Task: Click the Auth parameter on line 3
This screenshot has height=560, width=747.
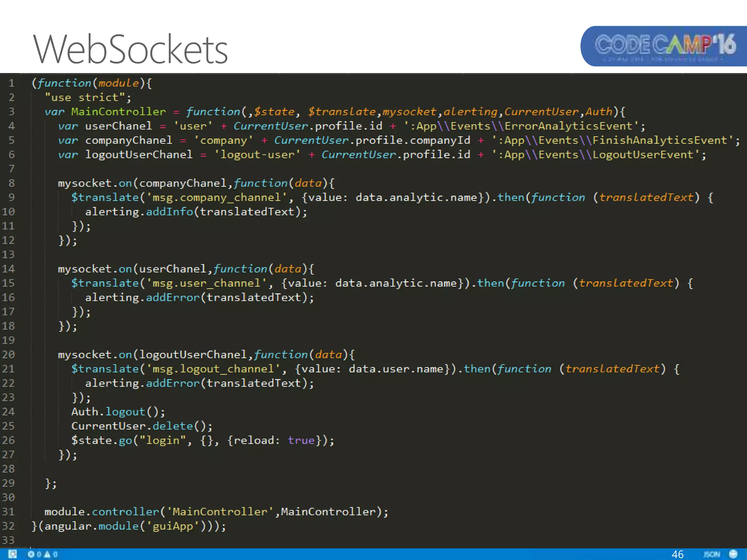Action: coord(599,112)
